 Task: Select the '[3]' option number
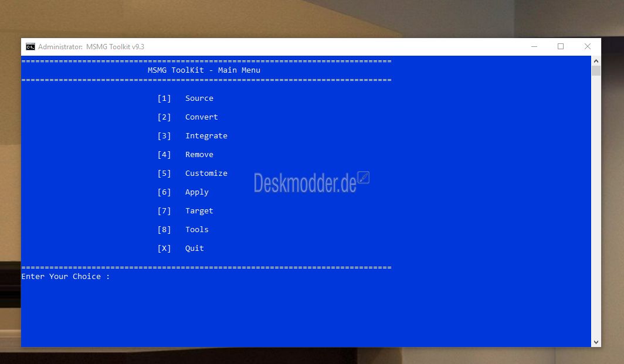(164, 135)
